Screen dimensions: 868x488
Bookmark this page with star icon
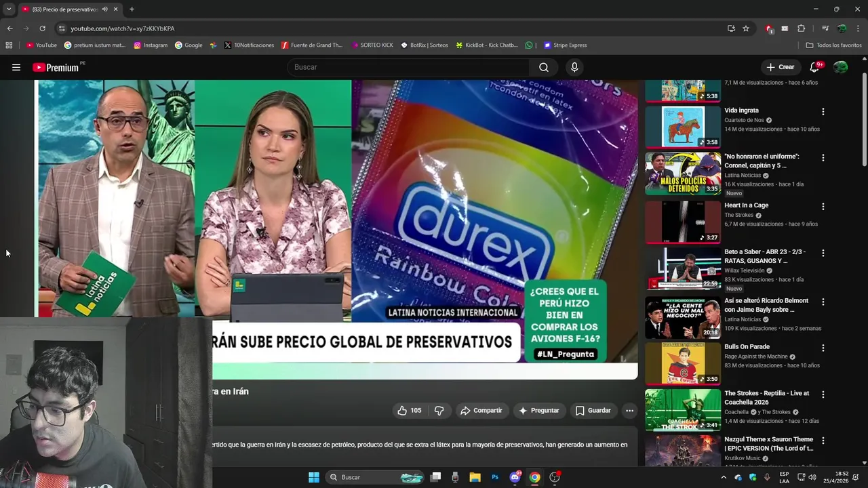coord(746,28)
